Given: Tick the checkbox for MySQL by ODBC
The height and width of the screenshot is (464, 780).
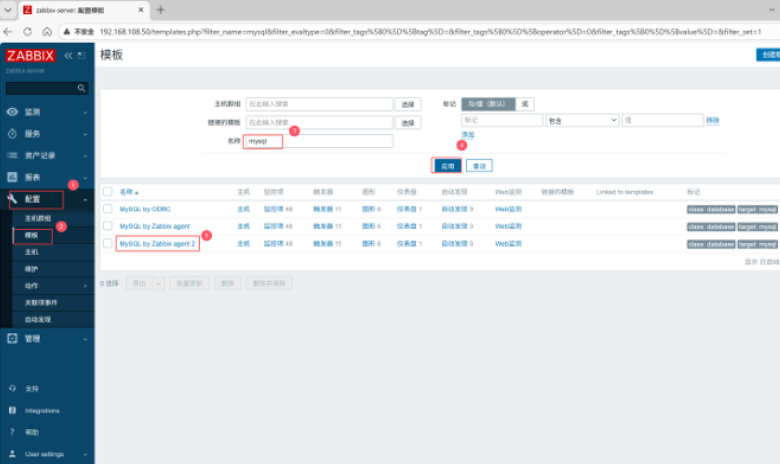Looking at the screenshot, I should tap(107, 209).
